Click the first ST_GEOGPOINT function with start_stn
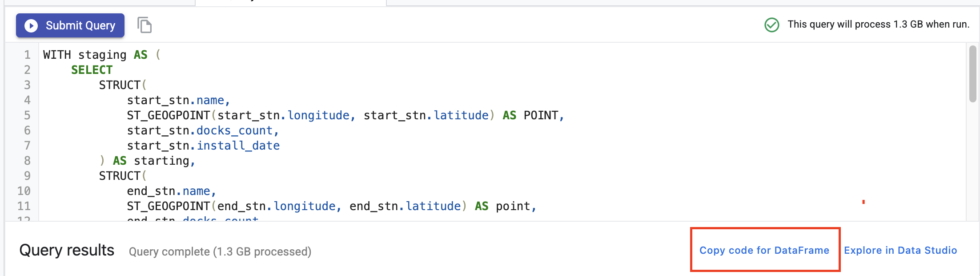980x276 pixels. coord(168,115)
